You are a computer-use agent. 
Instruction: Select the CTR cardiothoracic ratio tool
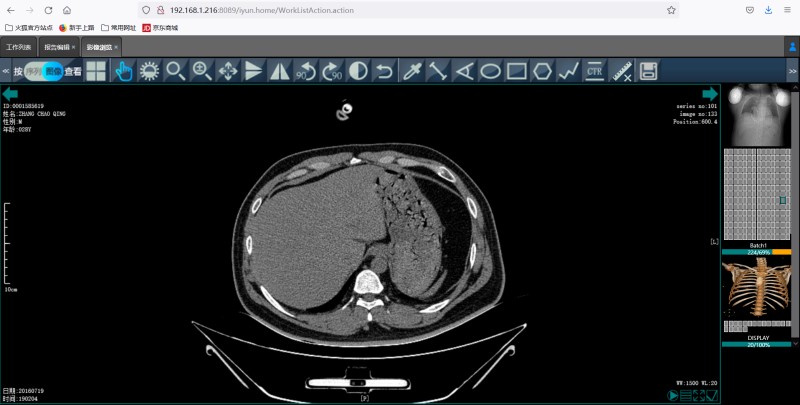point(594,71)
